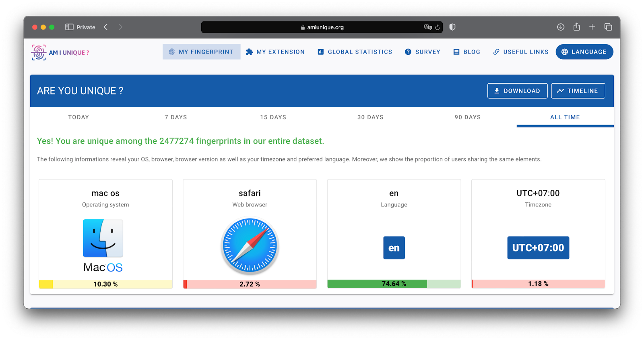
Task: Click the Share icon in Safari toolbar
Action: click(576, 27)
